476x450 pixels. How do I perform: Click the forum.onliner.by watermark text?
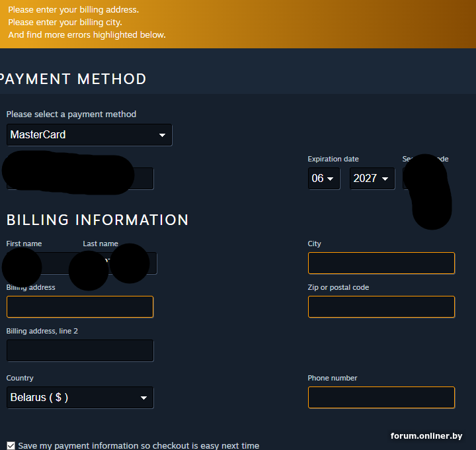pyautogui.click(x=426, y=435)
